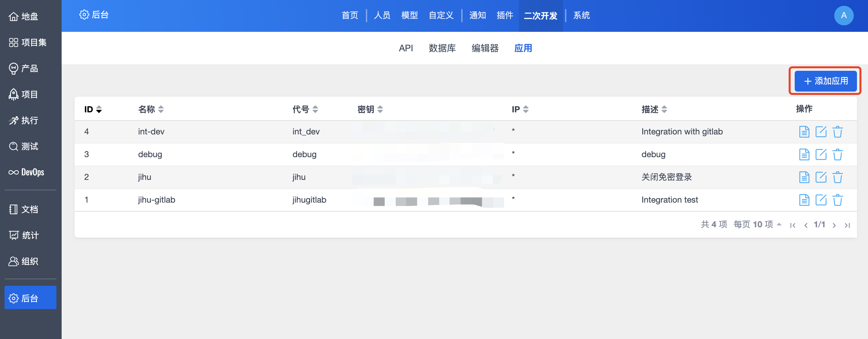The width and height of the screenshot is (868, 339).
Task: Open the edit icon for jihu row
Action: point(821,177)
